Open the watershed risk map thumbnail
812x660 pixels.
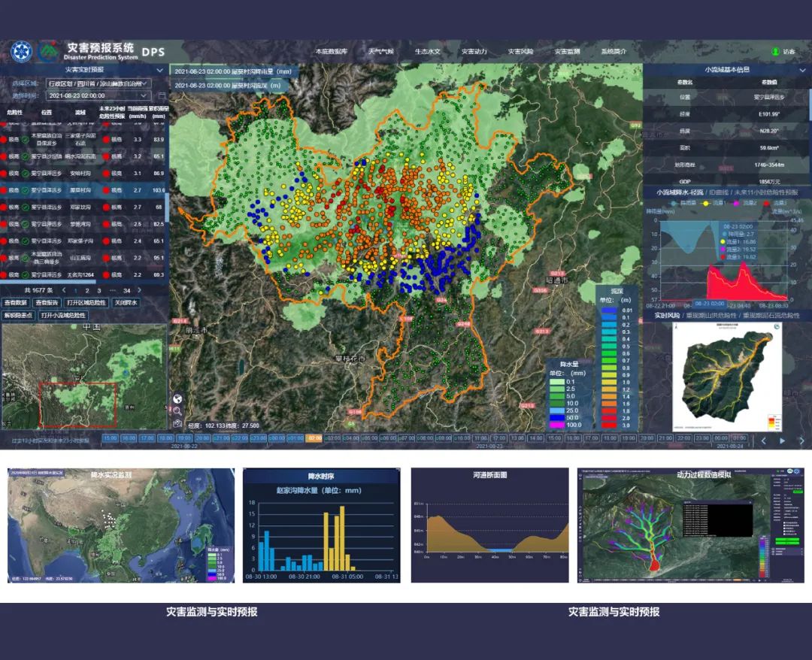click(x=726, y=377)
